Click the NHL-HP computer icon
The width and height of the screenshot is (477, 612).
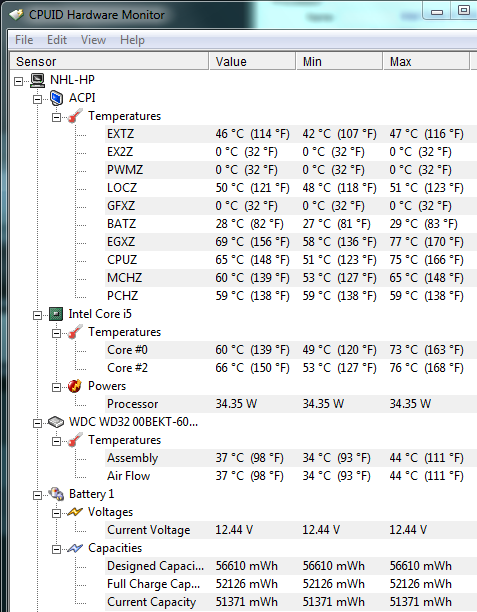tap(37, 80)
